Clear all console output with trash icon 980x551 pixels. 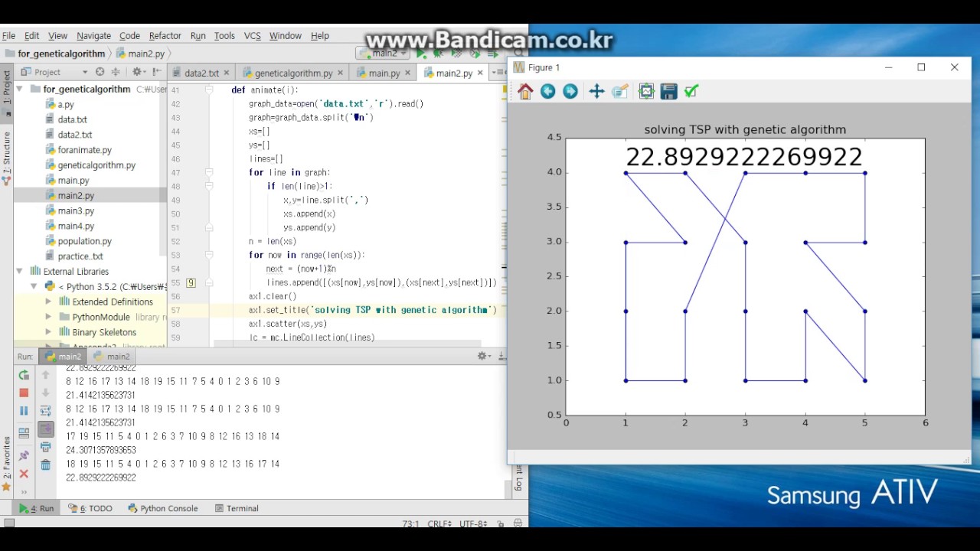click(x=46, y=465)
